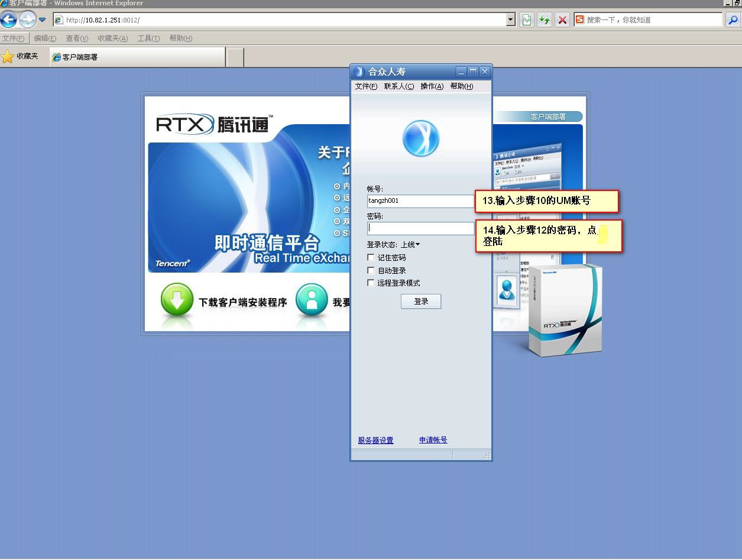
Task: Enable the 记住密码 checkbox
Action: pos(371,257)
